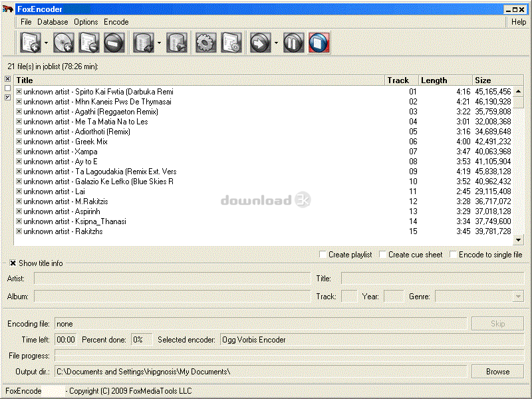532x399 pixels.
Task: Enable the Create cue sheet checkbox
Action: [x=383, y=255]
